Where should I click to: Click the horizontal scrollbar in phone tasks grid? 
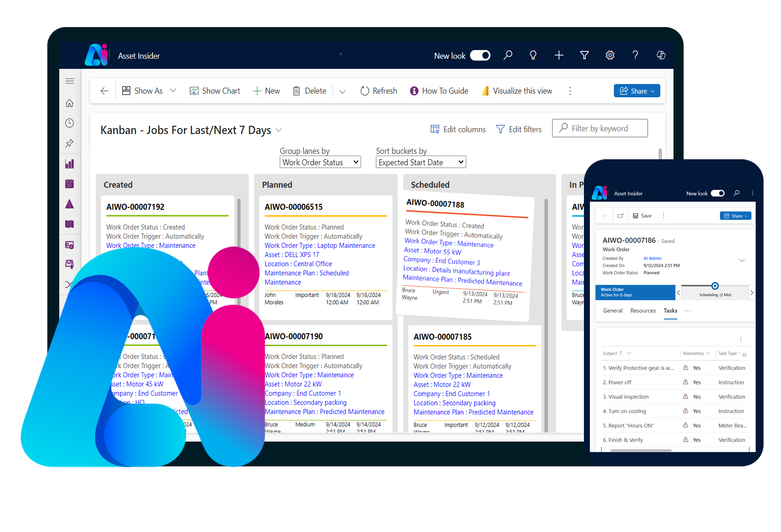(x=641, y=451)
